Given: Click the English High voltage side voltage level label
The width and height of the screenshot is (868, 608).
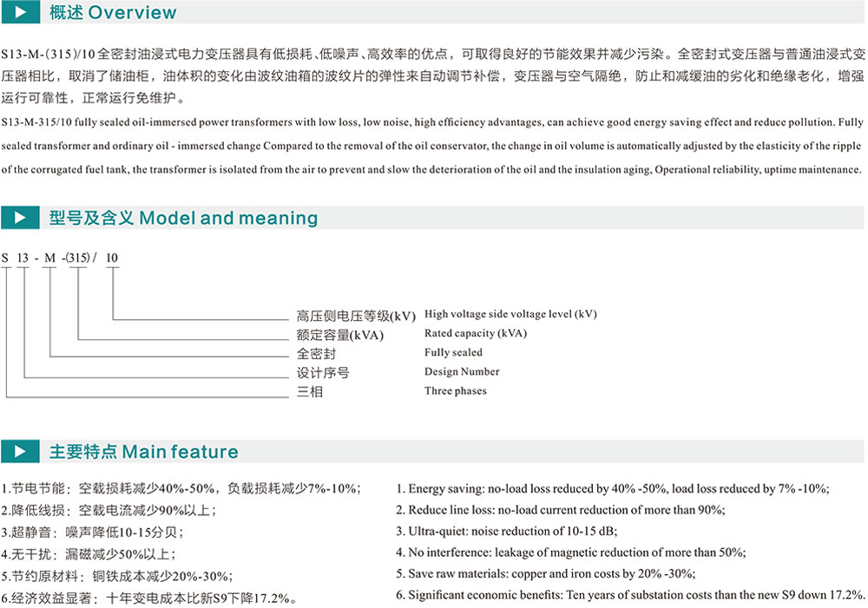Looking at the screenshot, I should coord(510,314).
